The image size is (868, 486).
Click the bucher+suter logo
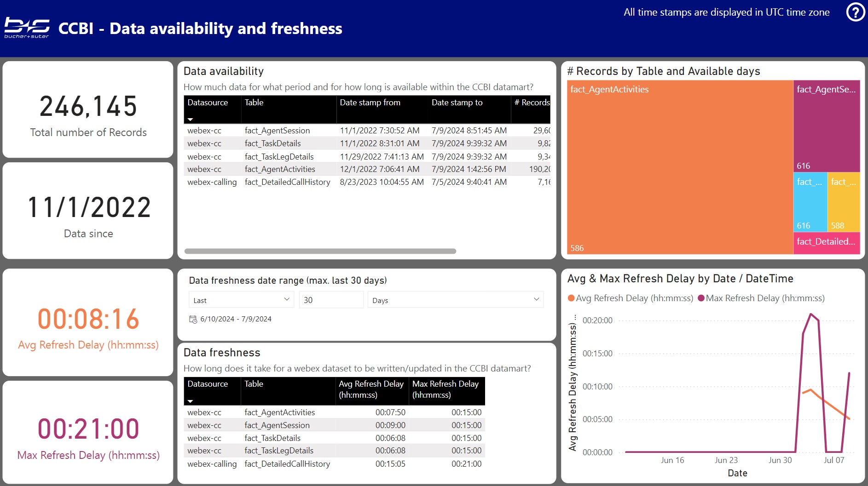coord(27,28)
